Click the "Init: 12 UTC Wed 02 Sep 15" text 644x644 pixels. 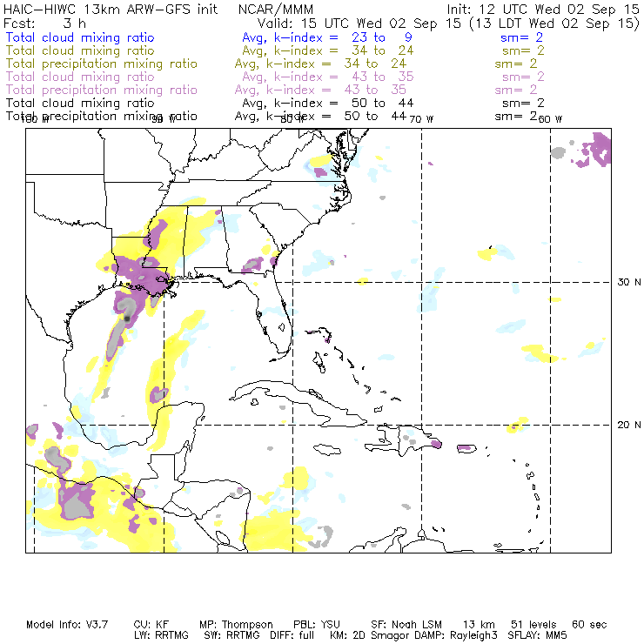[x=543, y=9]
